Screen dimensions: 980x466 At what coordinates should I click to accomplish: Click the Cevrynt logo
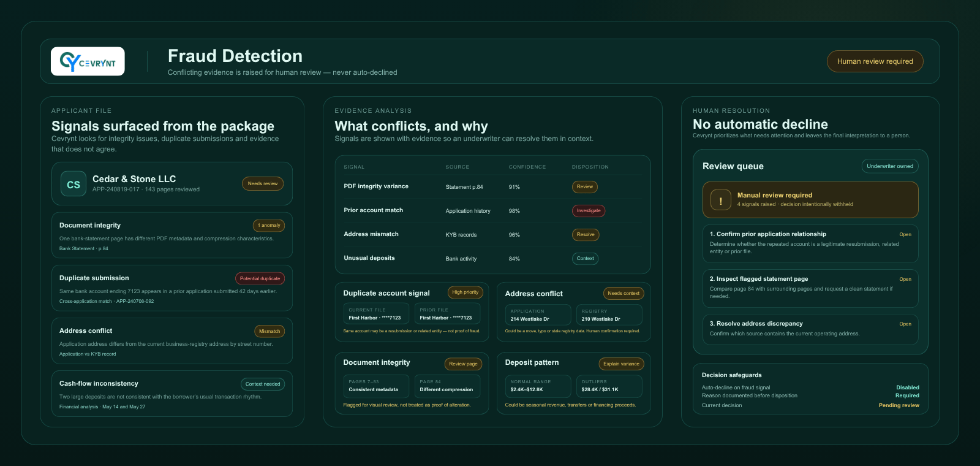click(x=88, y=61)
